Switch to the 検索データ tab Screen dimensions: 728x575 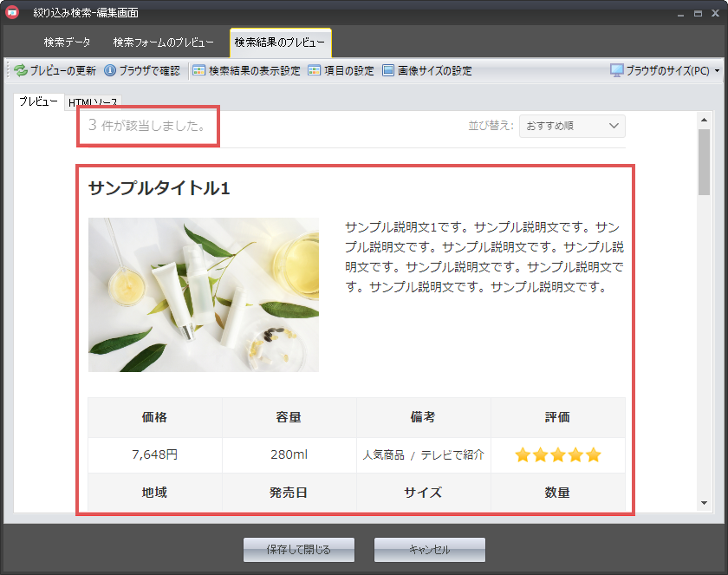click(x=67, y=42)
